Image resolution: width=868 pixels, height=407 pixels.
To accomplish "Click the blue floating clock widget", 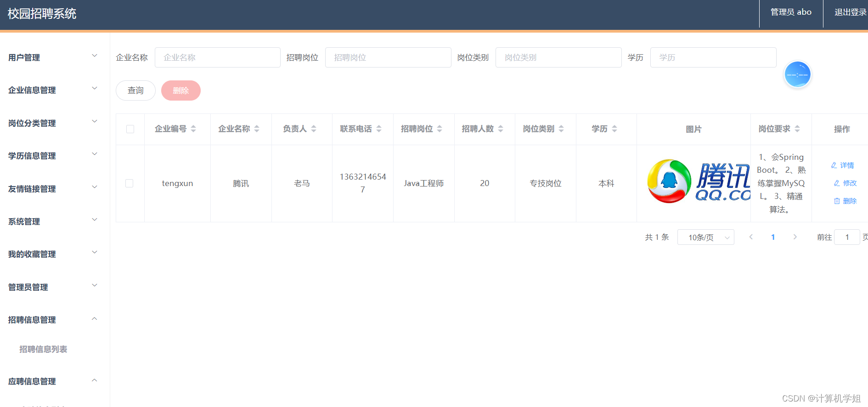I will pyautogui.click(x=798, y=74).
